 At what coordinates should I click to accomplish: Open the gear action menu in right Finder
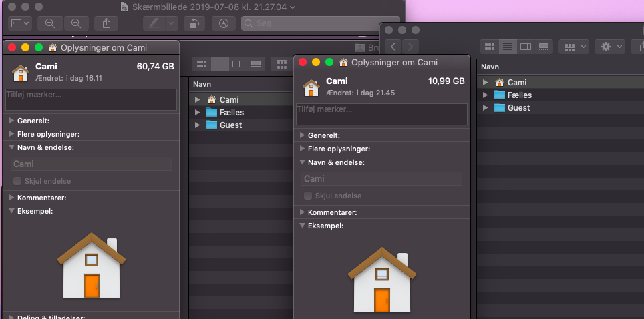[x=610, y=47]
